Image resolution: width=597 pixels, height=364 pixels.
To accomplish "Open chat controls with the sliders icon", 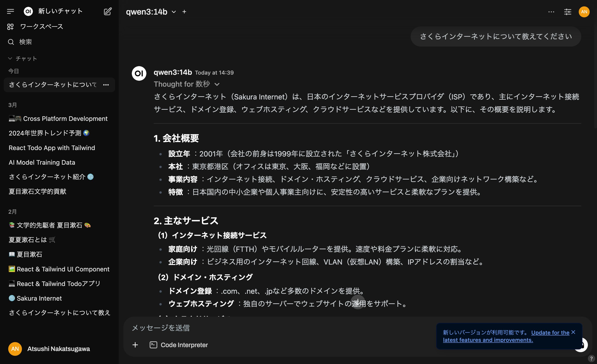I will [x=568, y=12].
